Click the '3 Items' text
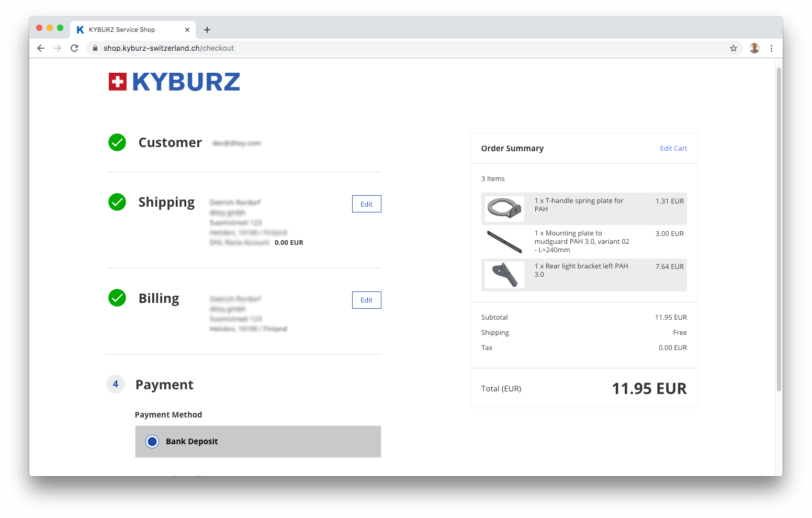Viewport: 812px width, 518px height. tap(493, 179)
